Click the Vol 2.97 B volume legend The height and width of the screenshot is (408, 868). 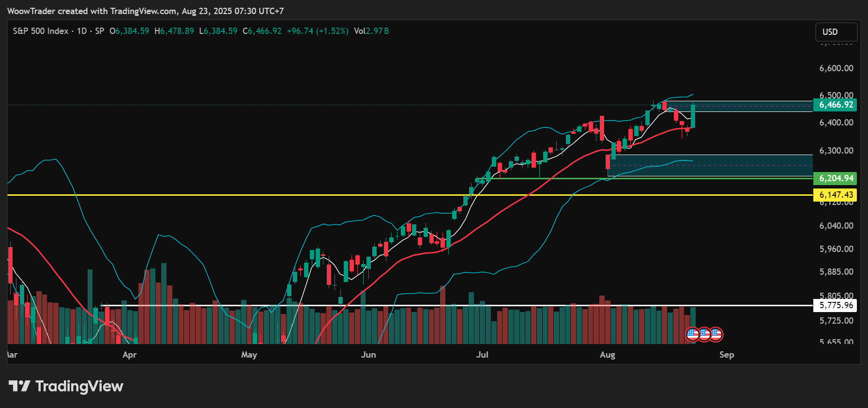(371, 31)
